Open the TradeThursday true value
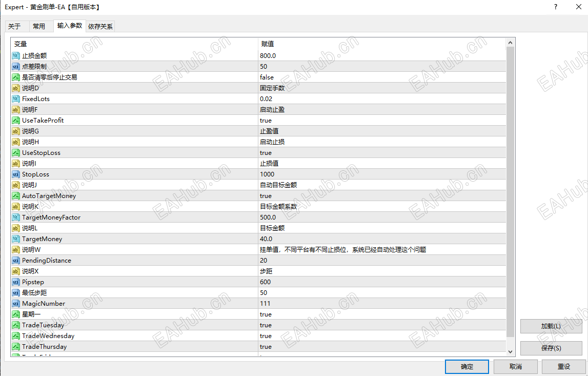Viewport: 588px width, 376px height. (x=382, y=347)
